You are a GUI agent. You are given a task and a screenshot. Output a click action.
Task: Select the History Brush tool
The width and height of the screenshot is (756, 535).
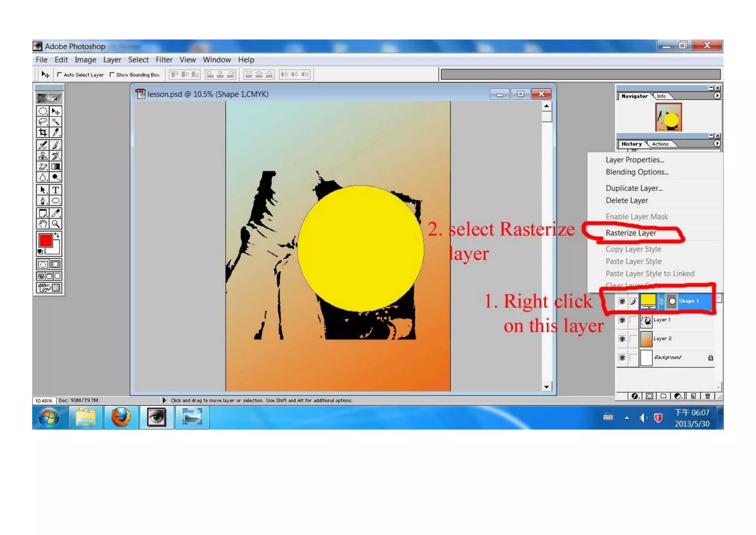tap(56, 156)
